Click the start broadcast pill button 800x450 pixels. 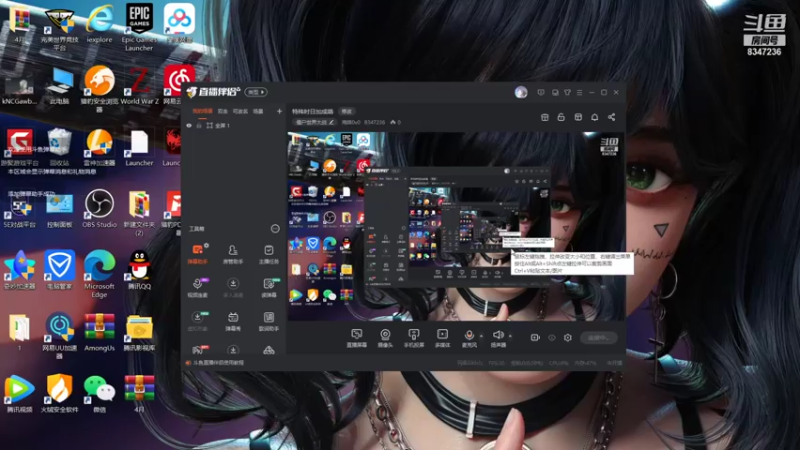pos(599,338)
